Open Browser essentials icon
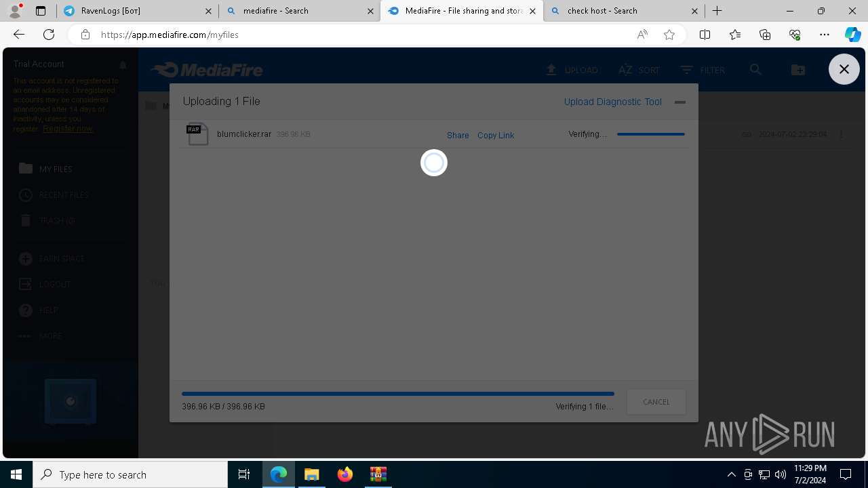Screen dimensions: 868x488 795,35
